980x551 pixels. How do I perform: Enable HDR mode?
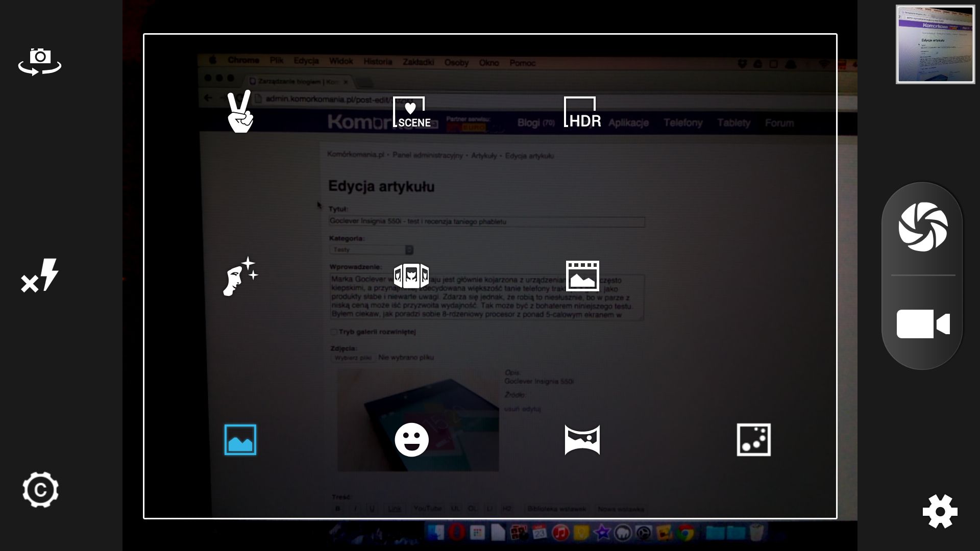[x=582, y=111]
